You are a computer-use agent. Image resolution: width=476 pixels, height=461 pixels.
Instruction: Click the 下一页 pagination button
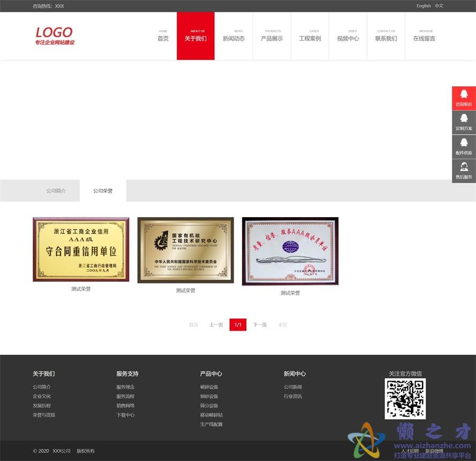click(260, 325)
